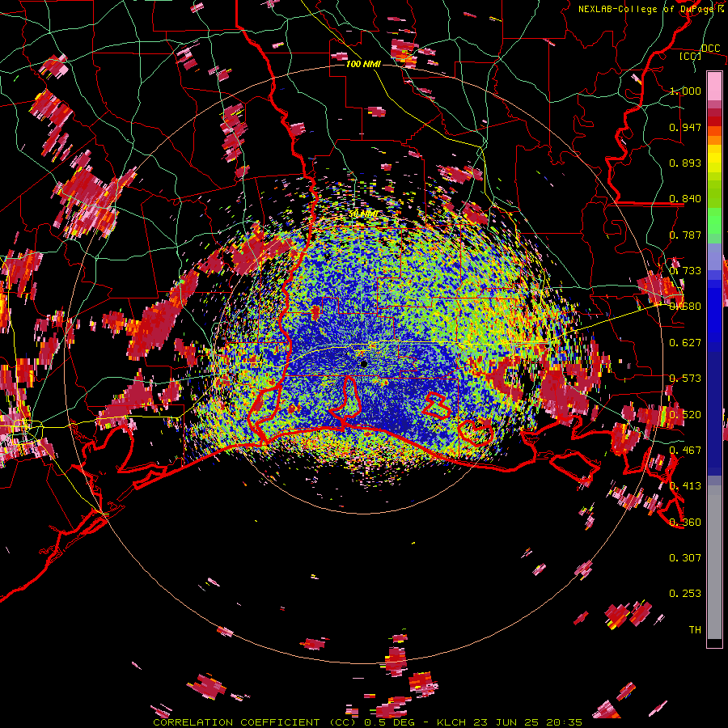Click the 0.253 value on the color scale

[685, 594]
